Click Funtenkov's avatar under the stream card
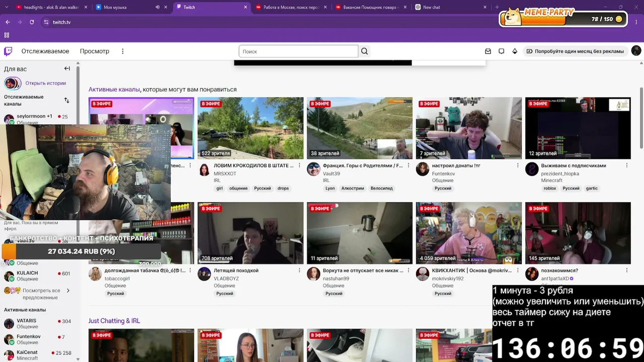 pyautogui.click(x=423, y=169)
